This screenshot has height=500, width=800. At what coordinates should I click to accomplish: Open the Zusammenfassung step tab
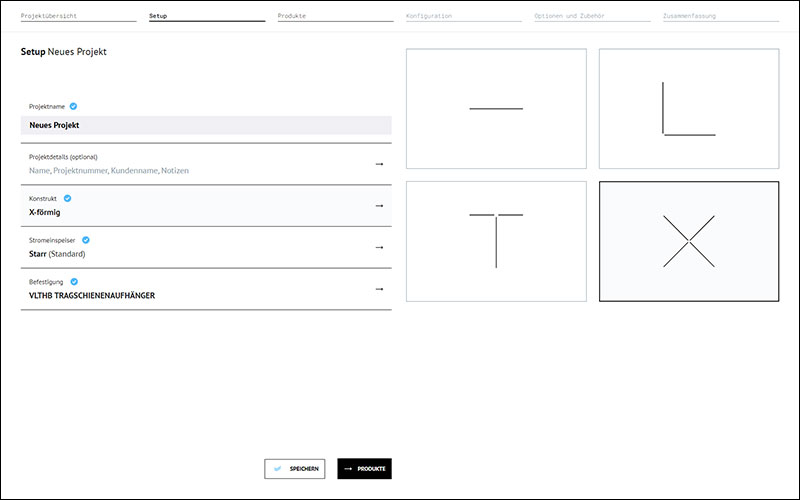pos(721,16)
